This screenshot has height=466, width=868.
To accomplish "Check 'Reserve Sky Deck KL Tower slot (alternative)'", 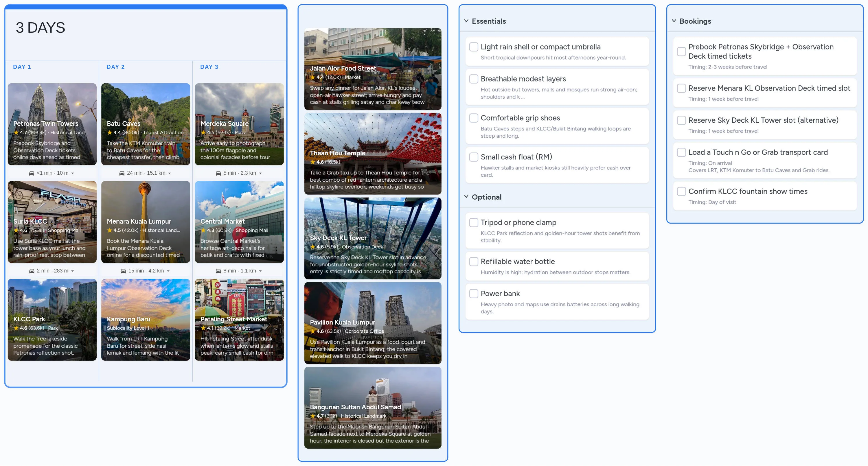I will pyautogui.click(x=681, y=120).
